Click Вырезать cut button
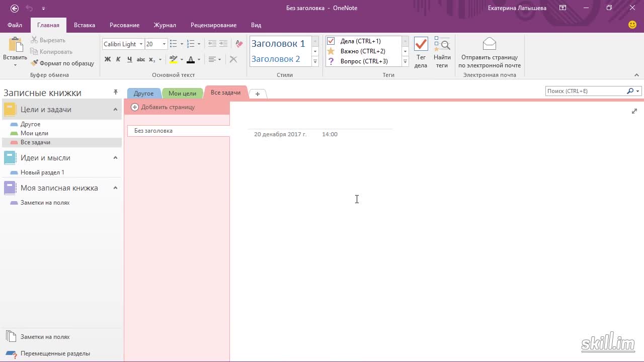Image resolution: width=644 pixels, height=362 pixels. tap(48, 40)
